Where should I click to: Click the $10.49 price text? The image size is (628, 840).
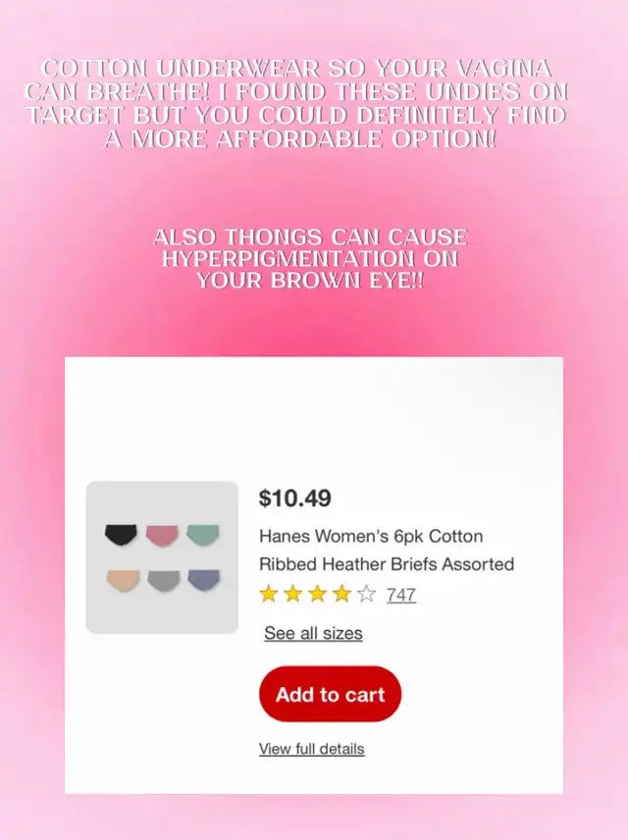pyautogui.click(x=294, y=499)
